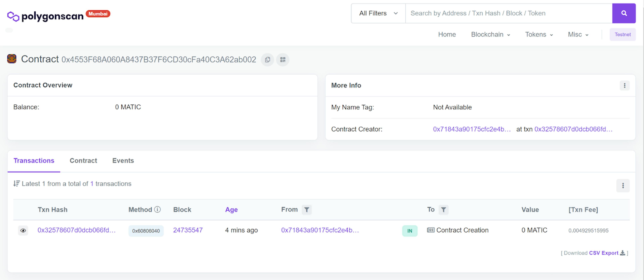Open the transactions table options menu
Image resolution: width=644 pixels, height=280 pixels.
(x=623, y=186)
